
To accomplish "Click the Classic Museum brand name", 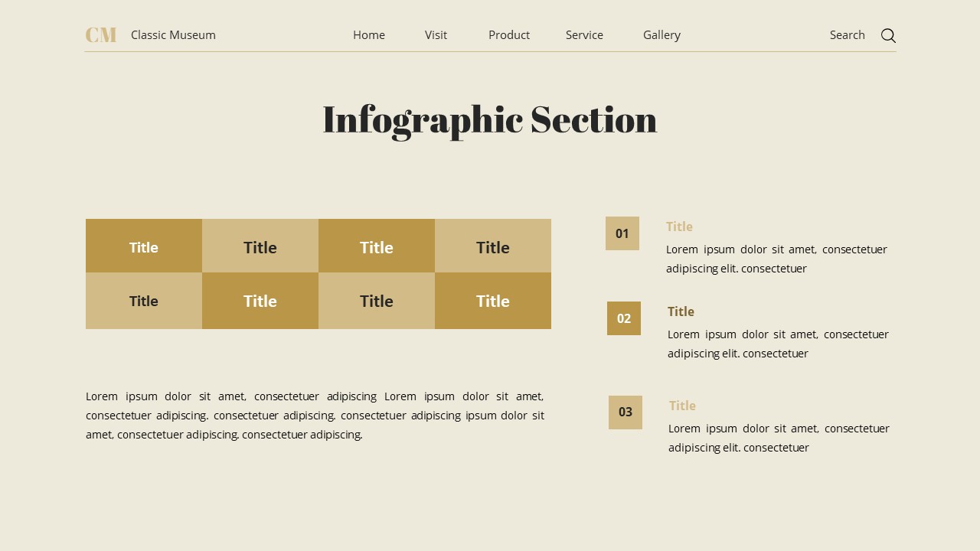I will (x=173, y=34).
